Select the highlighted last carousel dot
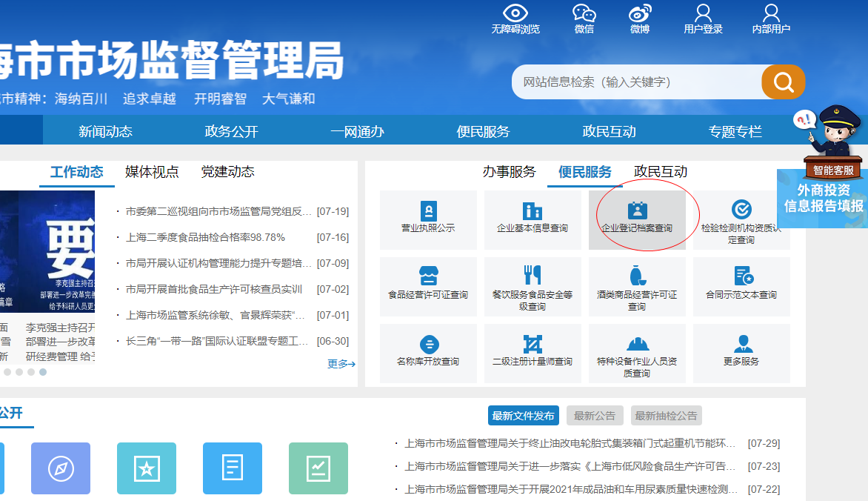 43,372
